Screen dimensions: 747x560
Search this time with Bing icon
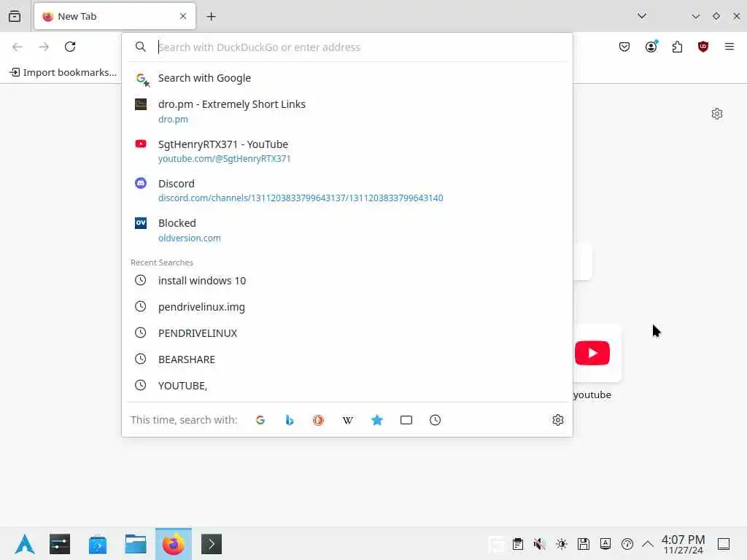(289, 420)
